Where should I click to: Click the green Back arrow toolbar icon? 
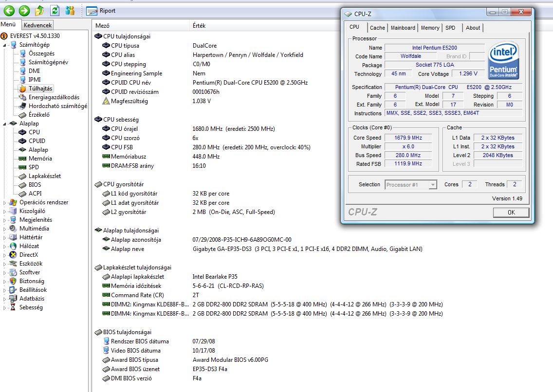click(x=9, y=11)
